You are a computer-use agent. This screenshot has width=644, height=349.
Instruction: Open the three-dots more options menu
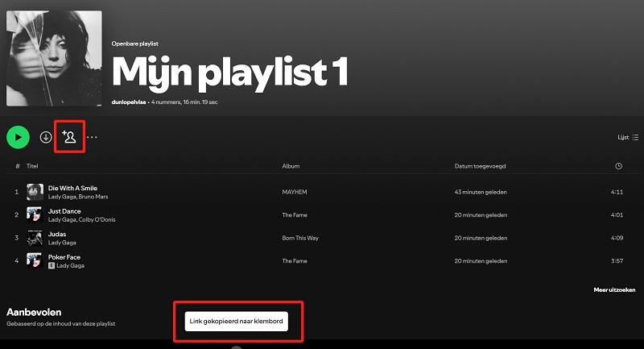[x=92, y=137]
